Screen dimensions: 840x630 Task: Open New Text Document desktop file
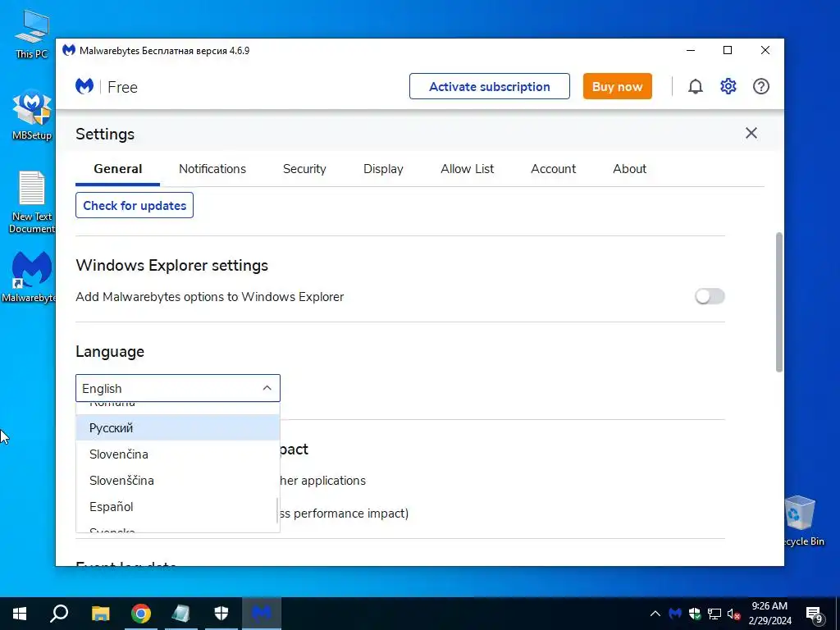(32, 202)
